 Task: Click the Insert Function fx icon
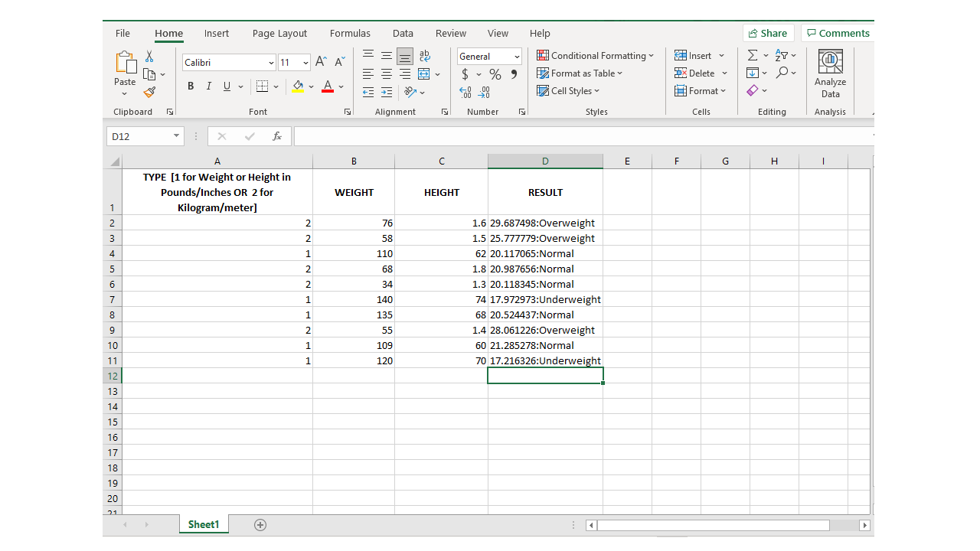[277, 136]
